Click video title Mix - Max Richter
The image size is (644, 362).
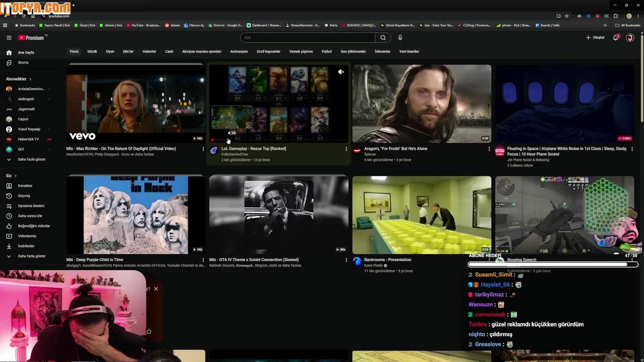(121, 149)
